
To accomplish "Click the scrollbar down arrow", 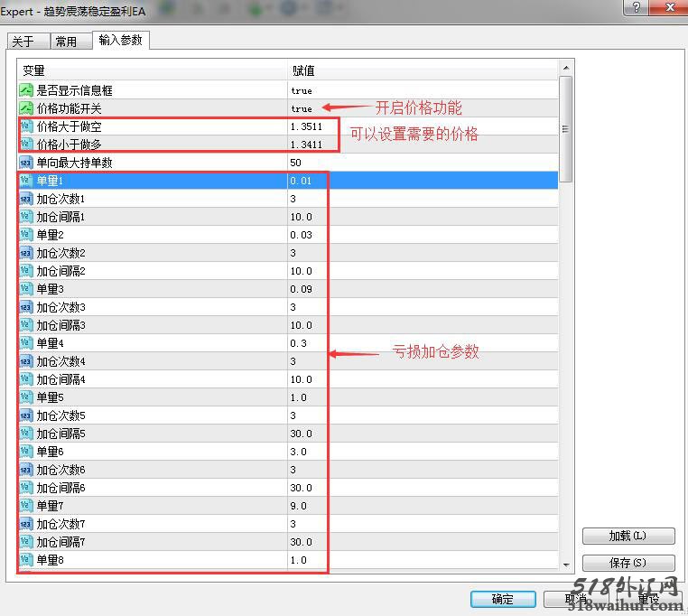I will (566, 565).
